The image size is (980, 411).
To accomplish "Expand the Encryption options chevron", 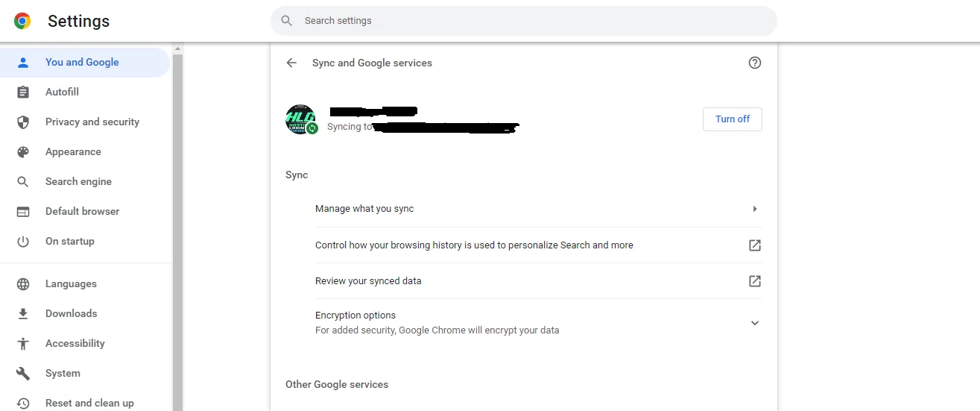I will [755, 323].
